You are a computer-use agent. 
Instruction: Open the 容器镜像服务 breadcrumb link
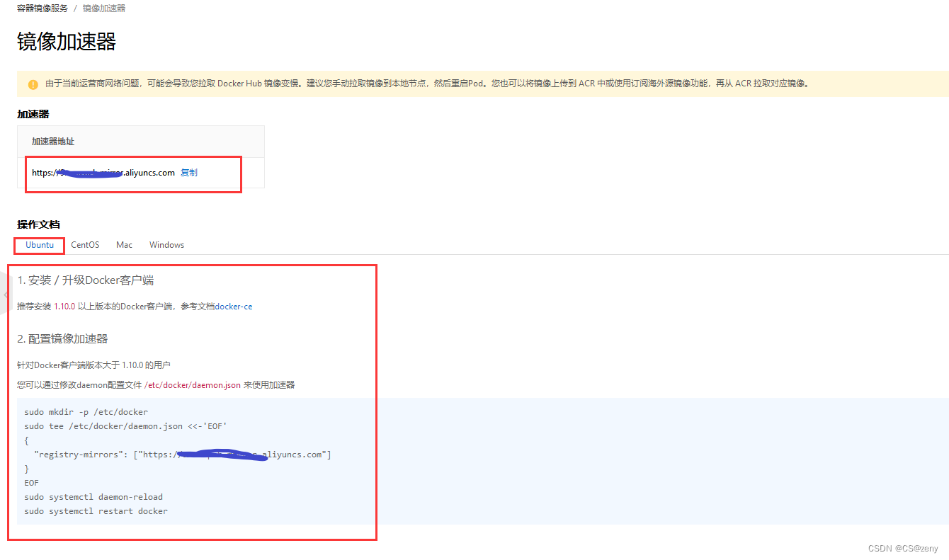(42, 8)
